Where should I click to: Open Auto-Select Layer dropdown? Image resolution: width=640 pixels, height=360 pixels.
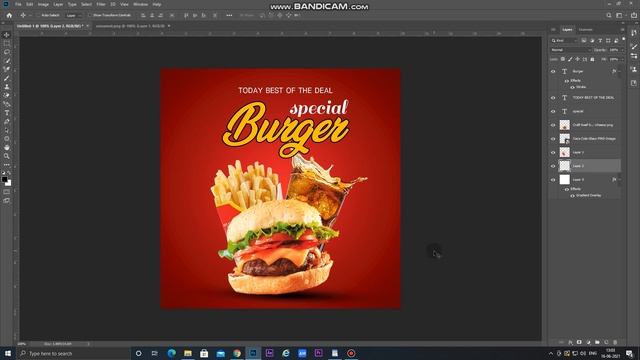click(x=73, y=16)
